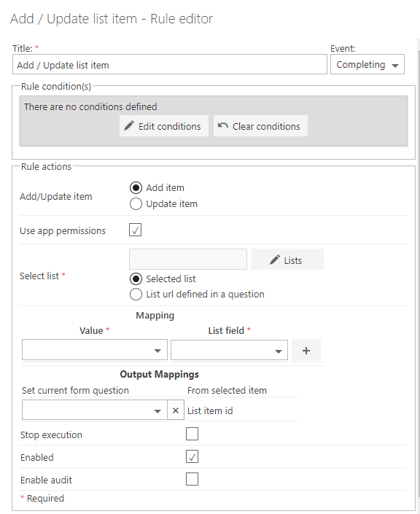The width and height of the screenshot is (420, 514).
Task: Click the Select list text box
Action: pos(188,260)
